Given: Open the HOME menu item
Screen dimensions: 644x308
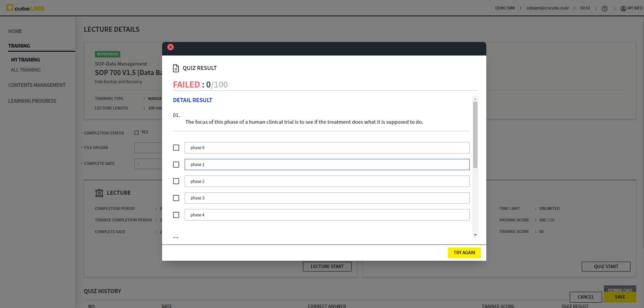Looking at the screenshot, I should point(15,31).
